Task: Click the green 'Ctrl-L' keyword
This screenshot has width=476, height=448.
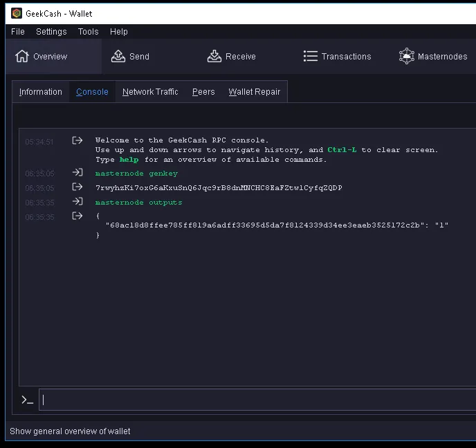Action: [x=342, y=149]
